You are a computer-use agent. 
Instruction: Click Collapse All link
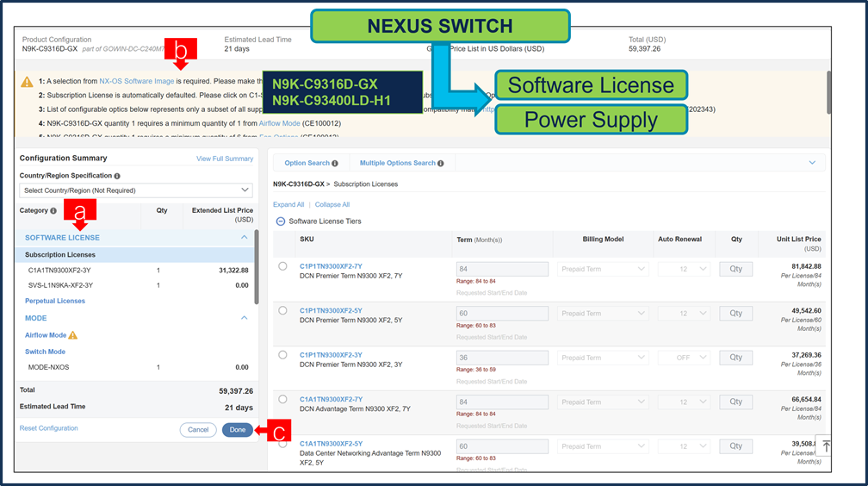(x=332, y=204)
